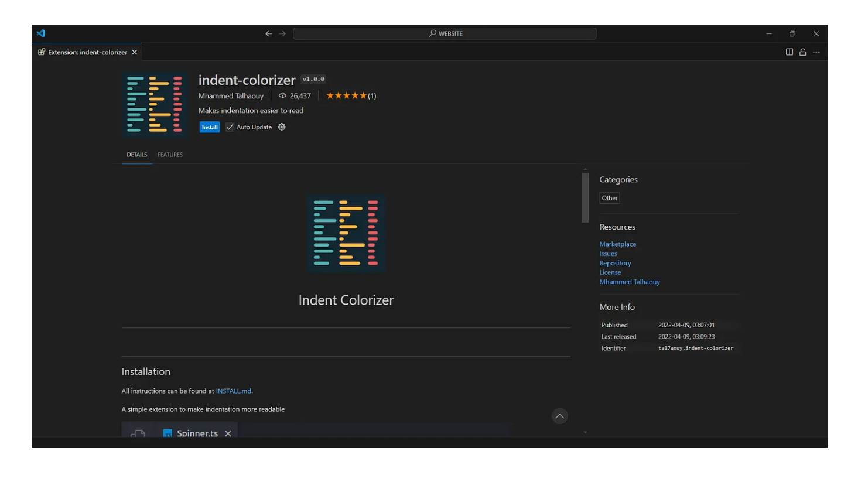This screenshot has height=485, width=868.
Task: Click the scrollbar down arrow
Action: pyautogui.click(x=585, y=432)
